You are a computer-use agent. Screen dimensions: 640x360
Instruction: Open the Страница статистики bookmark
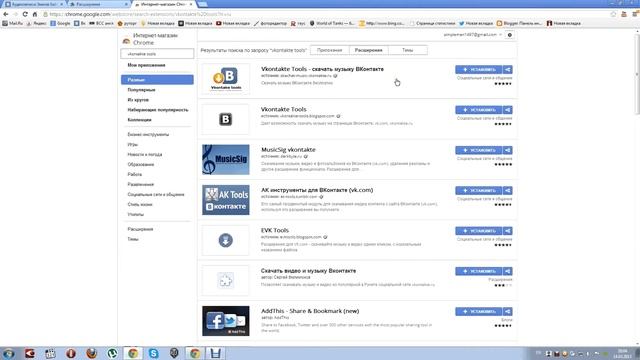[432, 23]
